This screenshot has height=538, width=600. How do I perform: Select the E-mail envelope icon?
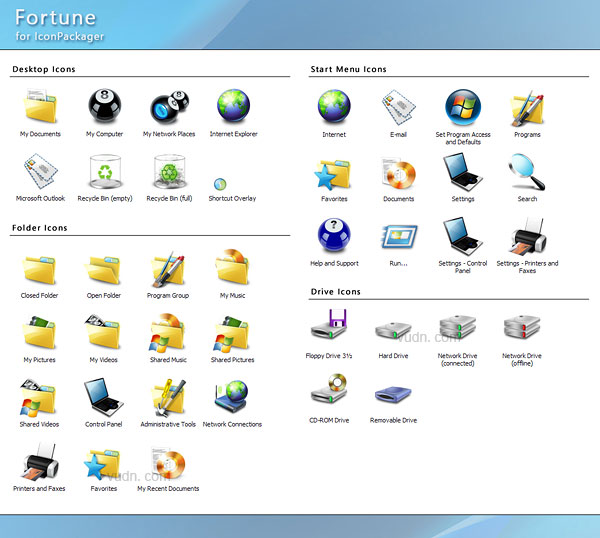click(399, 107)
